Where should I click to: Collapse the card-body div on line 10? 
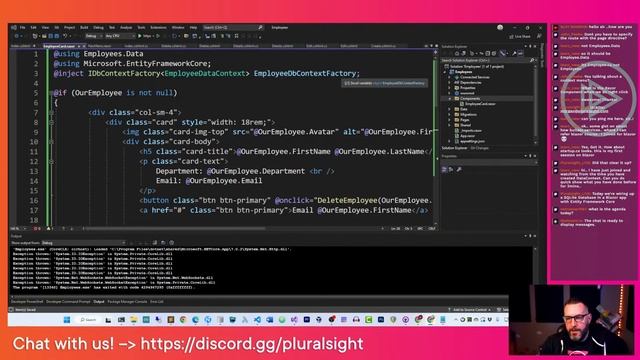51,142
